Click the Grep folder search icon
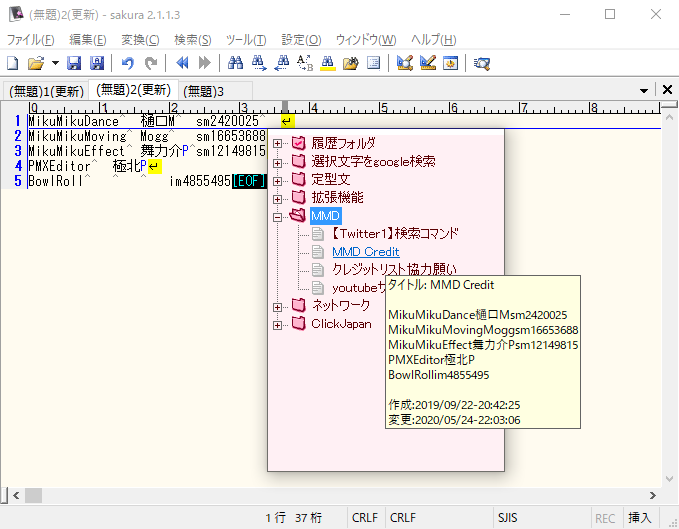This screenshot has height=529, width=679. click(x=350, y=63)
